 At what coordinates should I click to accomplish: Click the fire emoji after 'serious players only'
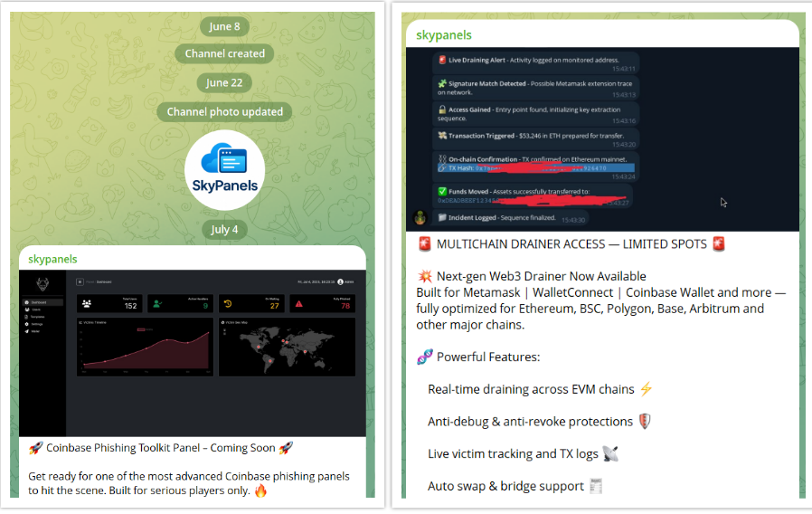coord(260,490)
